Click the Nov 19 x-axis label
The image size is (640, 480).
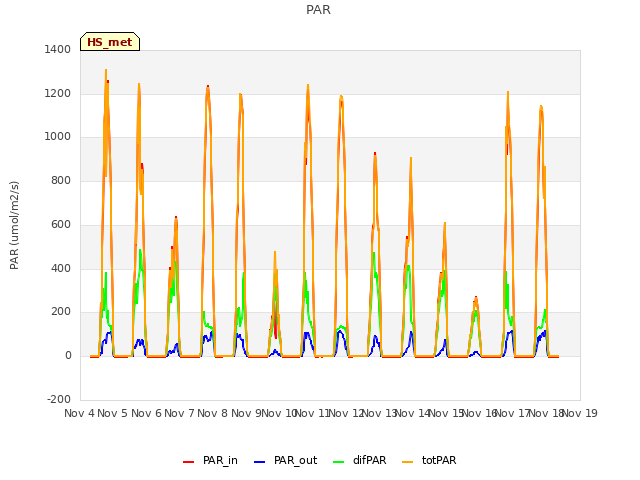tap(580, 413)
